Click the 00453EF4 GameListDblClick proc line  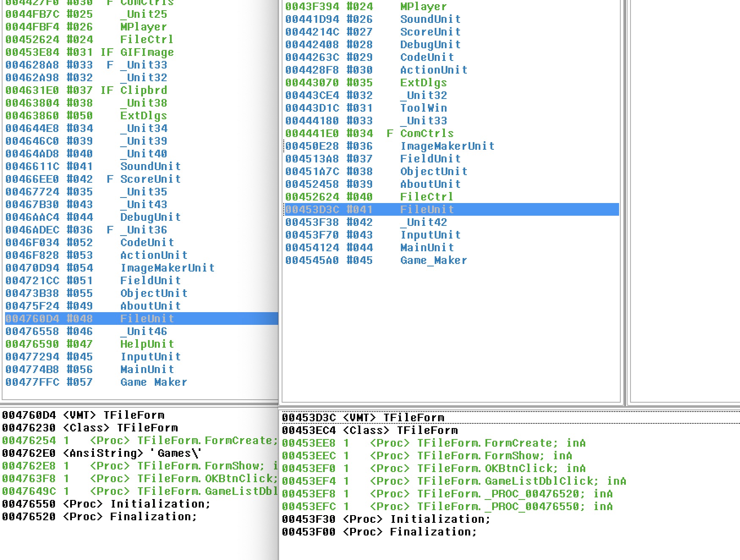click(x=454, y=481)
